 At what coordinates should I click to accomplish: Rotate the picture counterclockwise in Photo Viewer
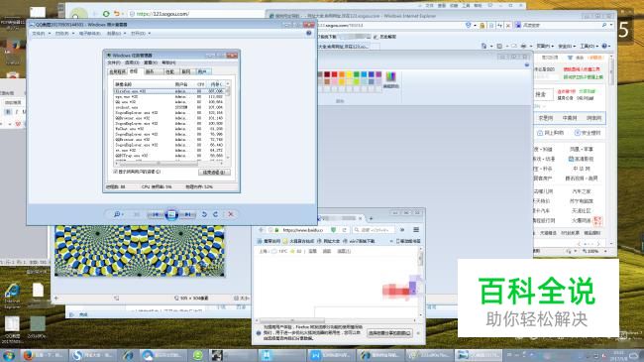click(x=204, y=214)
